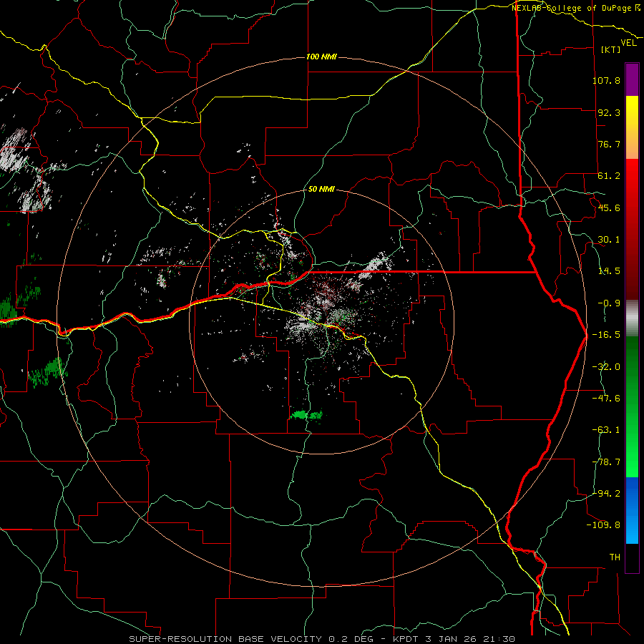Select the 92.3 scale value

click(609, 112)
